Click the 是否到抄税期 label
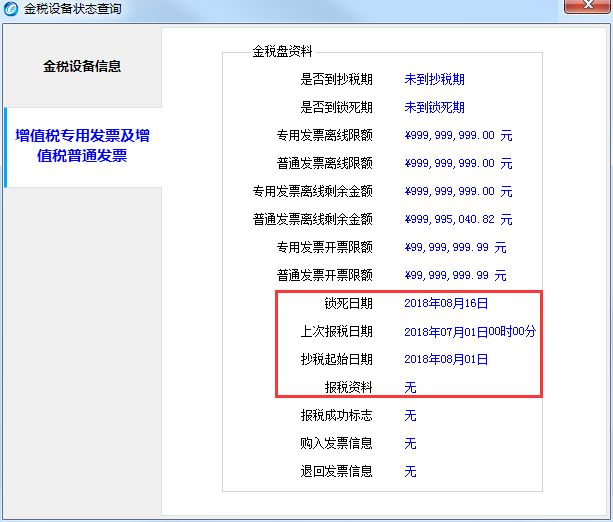The height and width of the screenshot is (522, 613). (x=336, y=79)
